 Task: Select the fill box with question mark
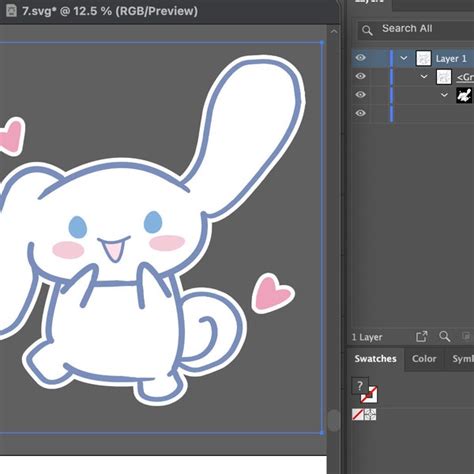pos(360,386)
